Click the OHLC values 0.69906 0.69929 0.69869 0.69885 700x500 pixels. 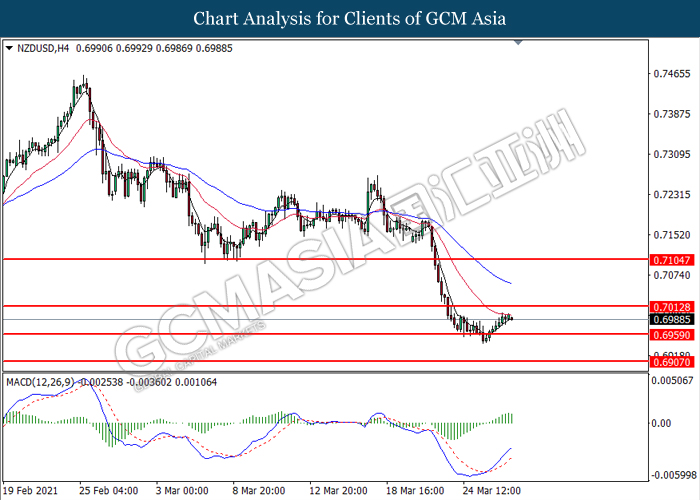(x=154, y=48)
